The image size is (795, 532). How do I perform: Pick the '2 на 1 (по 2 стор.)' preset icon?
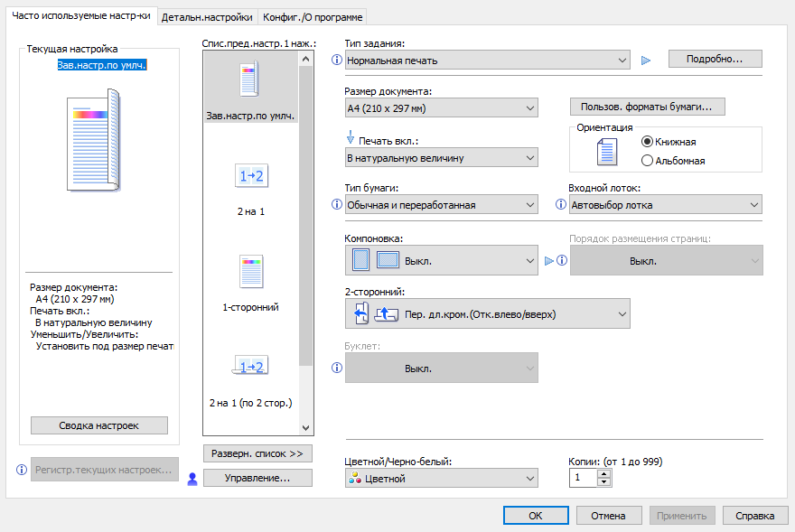point(250,366)
